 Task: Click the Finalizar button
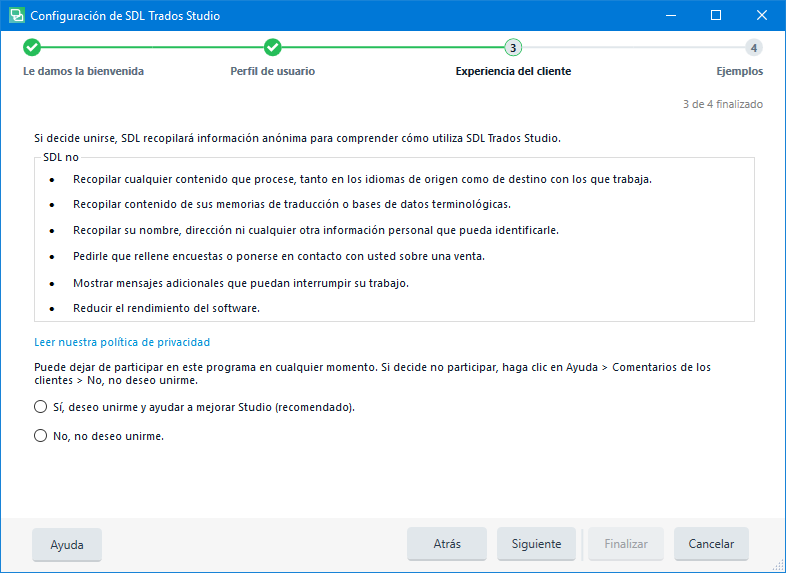coord(626,544)
